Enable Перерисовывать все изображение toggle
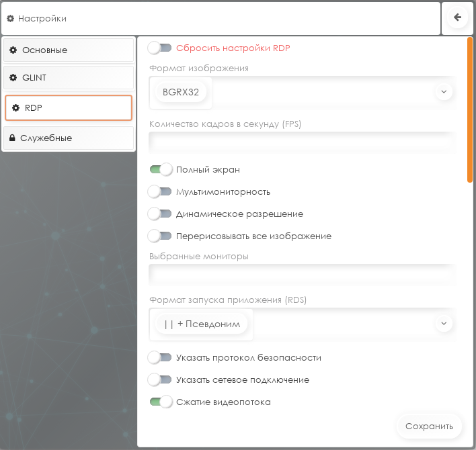The height and width of the screenshot is (450, 476). click(x=160, y=236)
